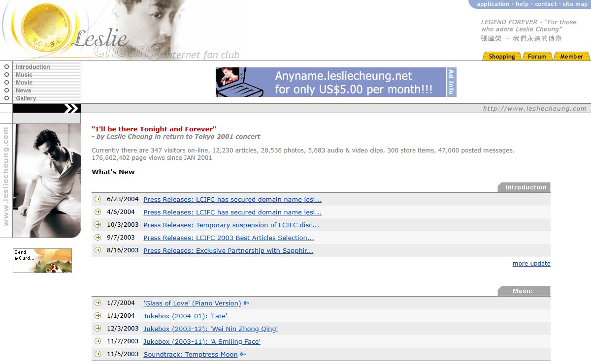This screenshot has height=364, width=591.
Task: Open Jukebox (2003-12): 'Wei Nin Zhong Qing'
Action: pos(210,329)
